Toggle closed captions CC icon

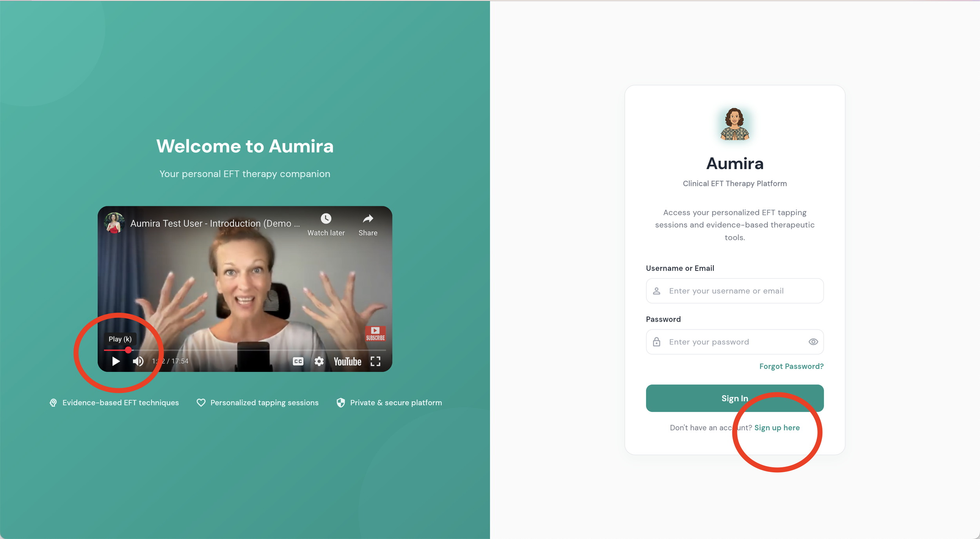pos(298,361)
